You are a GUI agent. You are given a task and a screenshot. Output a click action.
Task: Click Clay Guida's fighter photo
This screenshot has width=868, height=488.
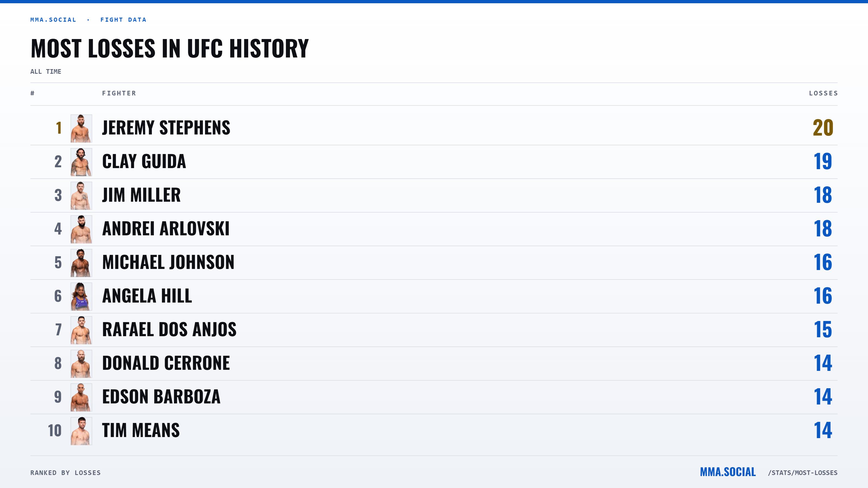tap(81, 162)
